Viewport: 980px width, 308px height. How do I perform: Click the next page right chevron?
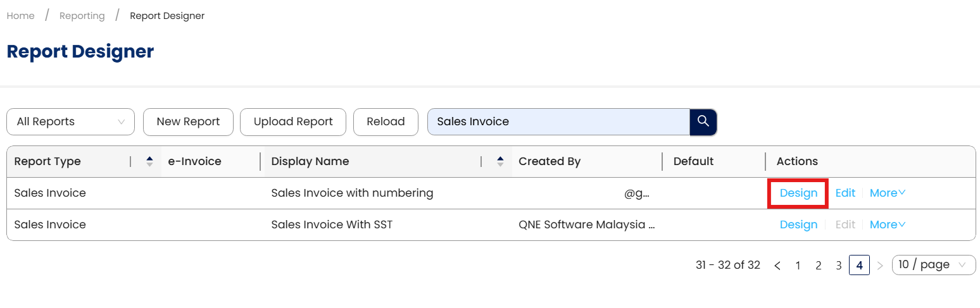click(x=880, y=266)
